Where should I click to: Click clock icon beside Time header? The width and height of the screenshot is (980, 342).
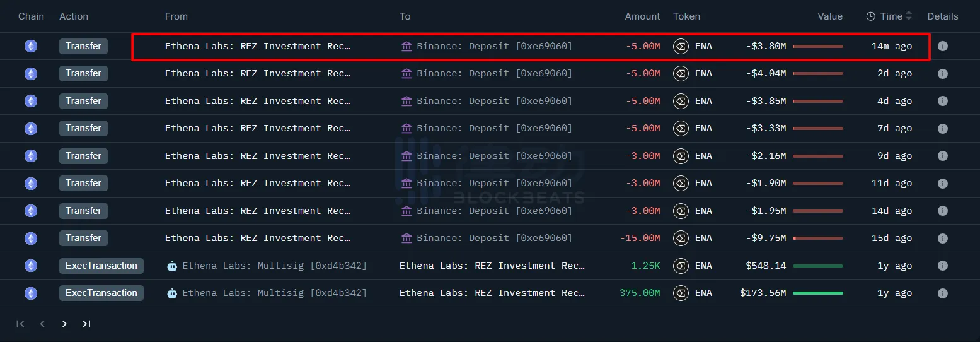coord(871,16)
